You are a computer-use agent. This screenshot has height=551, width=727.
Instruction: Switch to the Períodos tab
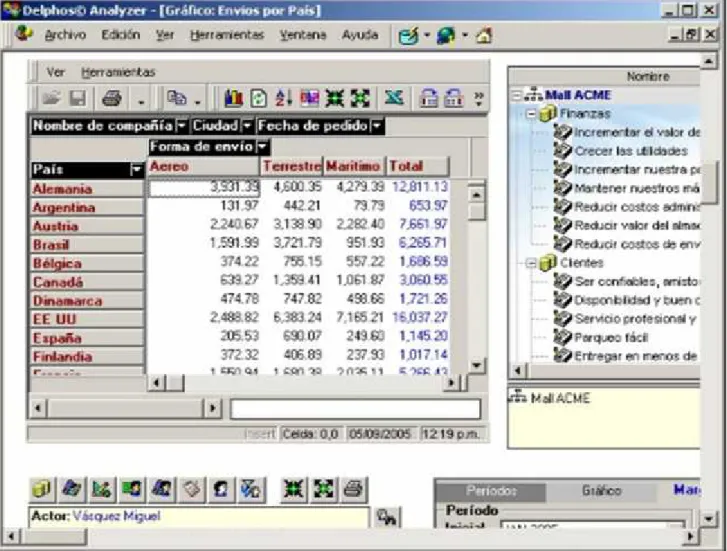pyautogui.click(x=491, y=491)
